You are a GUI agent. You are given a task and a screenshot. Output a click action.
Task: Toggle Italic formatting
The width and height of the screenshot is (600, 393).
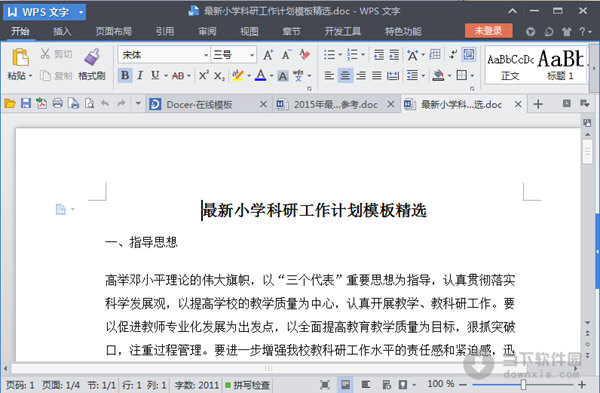(140, 75)
